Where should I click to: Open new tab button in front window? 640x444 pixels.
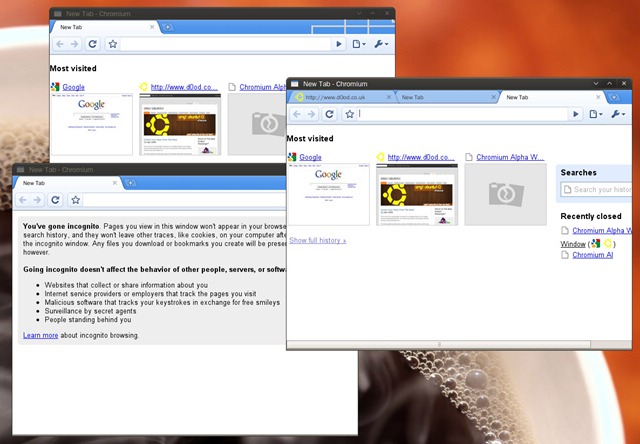click(613, 97)
